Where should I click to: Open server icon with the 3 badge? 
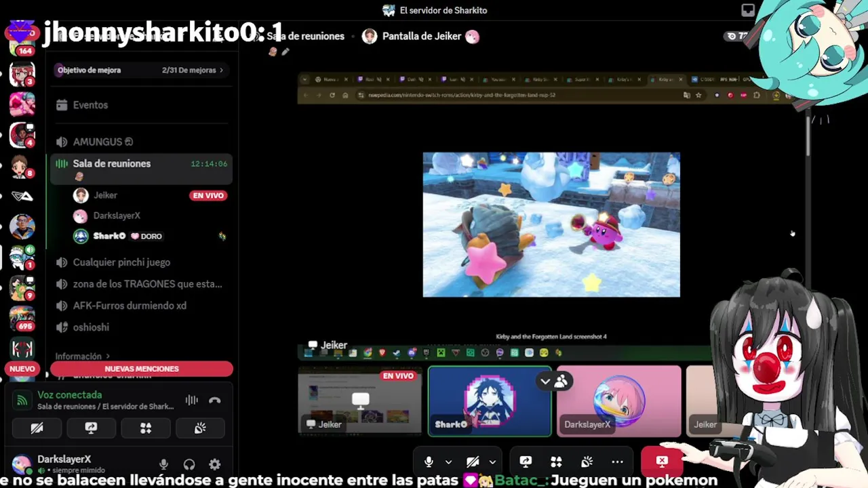point(22,73)
